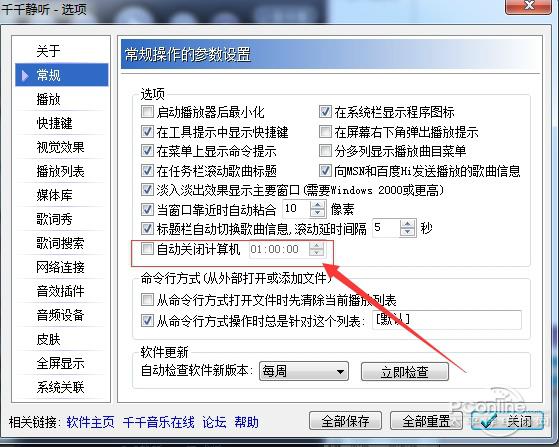Click the shutdown time spinner arrows

(317, 249)
